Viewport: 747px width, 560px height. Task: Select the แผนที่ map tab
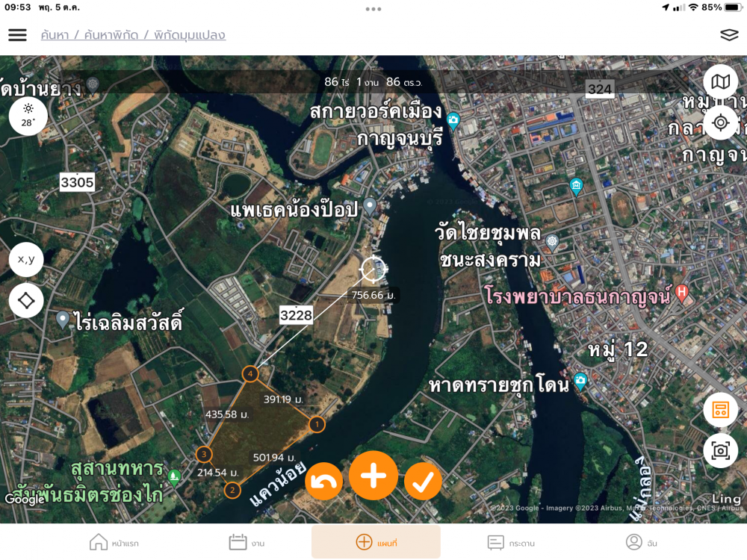pyautogui.click(x=376, y=542)
